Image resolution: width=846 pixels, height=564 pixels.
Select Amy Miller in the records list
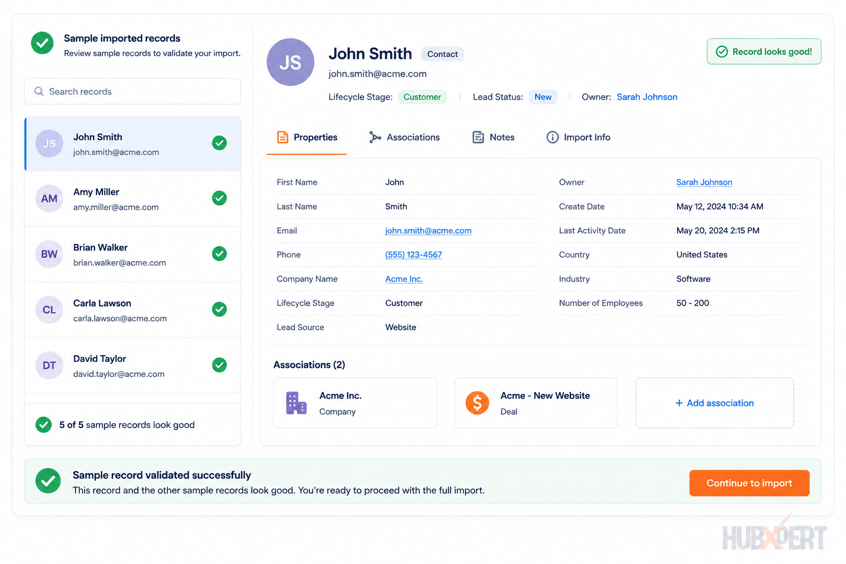[132, 199]
